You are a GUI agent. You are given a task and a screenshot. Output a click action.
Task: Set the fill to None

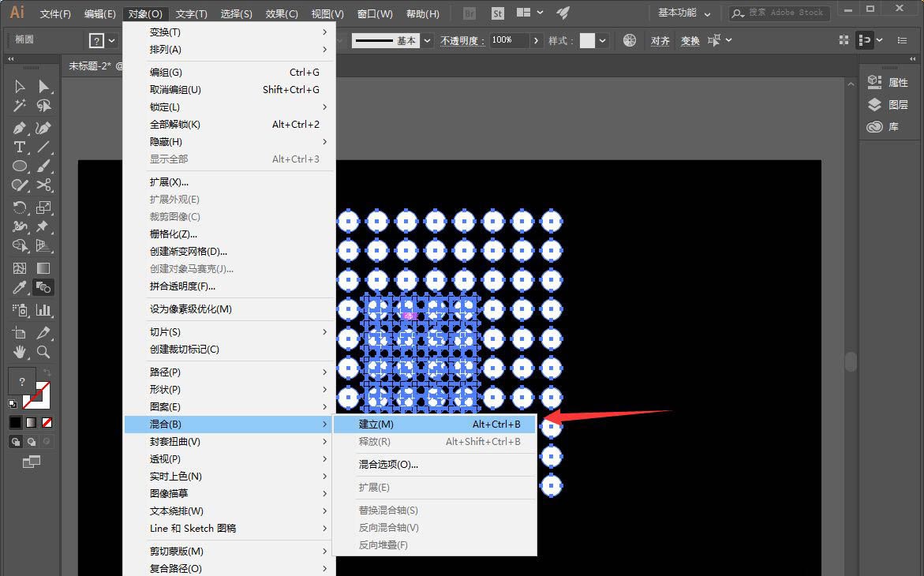coord(45,422)
